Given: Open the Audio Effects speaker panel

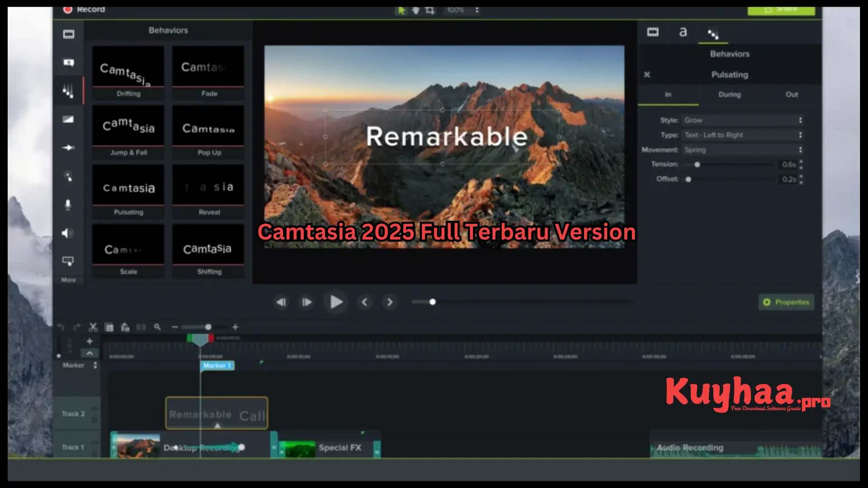Looking at the screenshot, I should [x=68, y=233].
